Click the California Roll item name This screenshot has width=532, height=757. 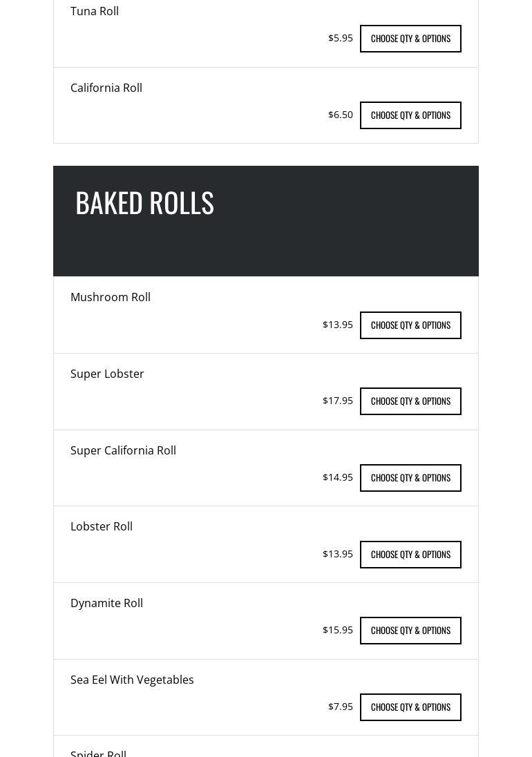point(106,88)
